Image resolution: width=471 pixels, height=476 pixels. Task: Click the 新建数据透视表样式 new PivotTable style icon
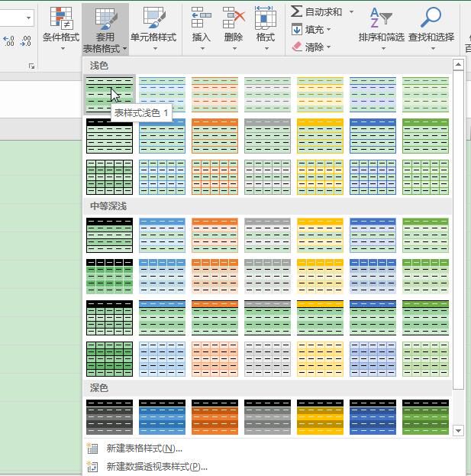coord(92,466)
